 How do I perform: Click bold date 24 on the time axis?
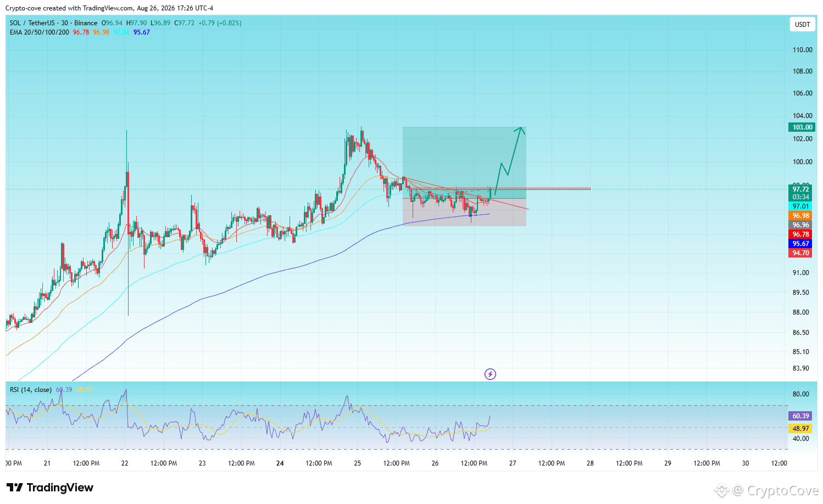coord(280,463)
